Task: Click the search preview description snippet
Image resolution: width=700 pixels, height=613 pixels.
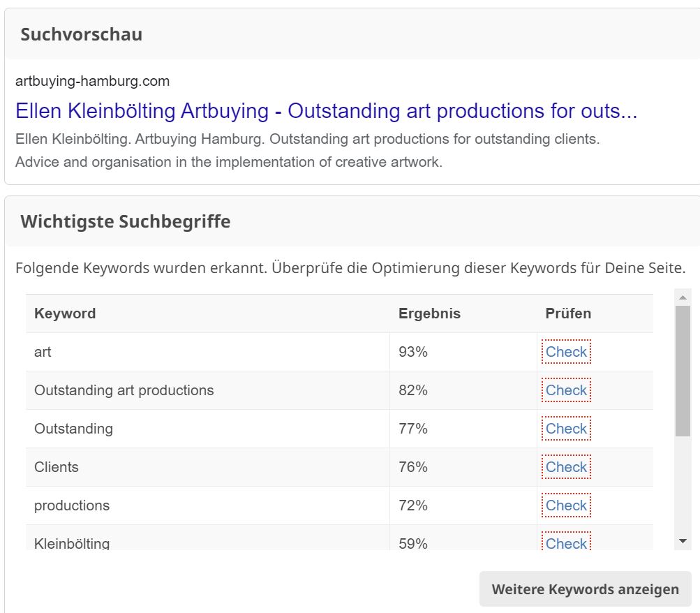Action: pos(307,151)
